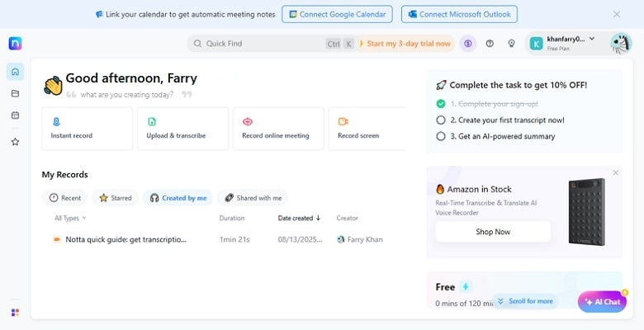Select the Created by me tab

178,198
